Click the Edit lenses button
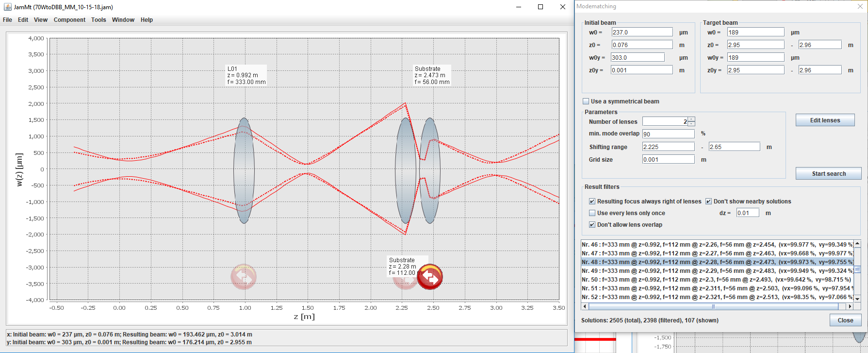Screen dimensions: 868x353 pos(825,120)
